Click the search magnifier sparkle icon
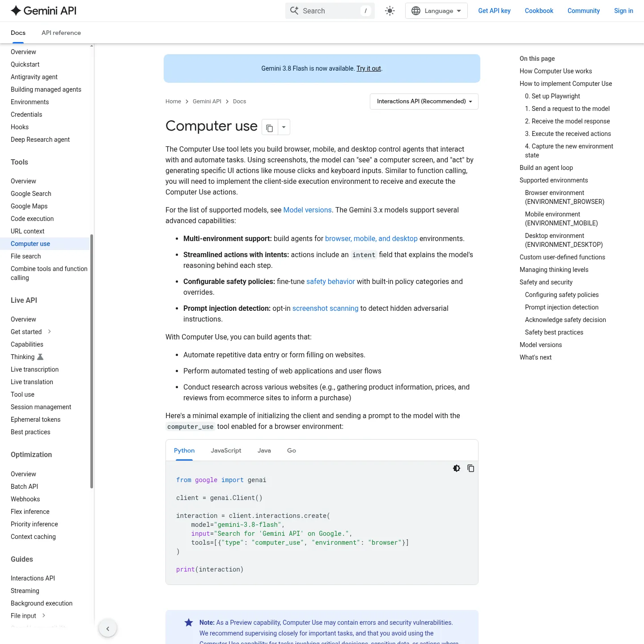 coord(294,11)
